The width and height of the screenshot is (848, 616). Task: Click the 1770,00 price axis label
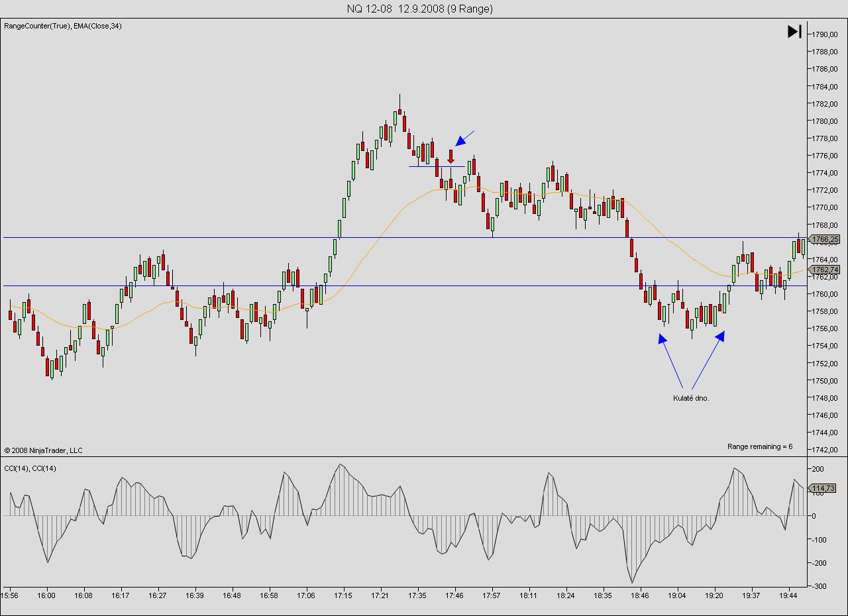click(825, 207)
